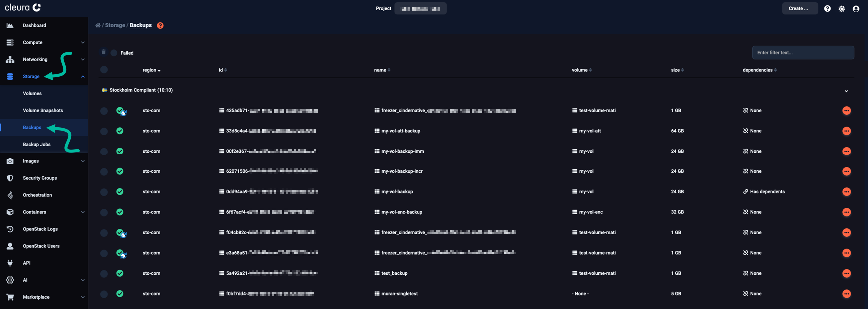Open actions menu for my-vol-backup-imm row
Image resolution: width=868 pixels, height=309 pixels.
pyautogui.click(x=846, y=151)
